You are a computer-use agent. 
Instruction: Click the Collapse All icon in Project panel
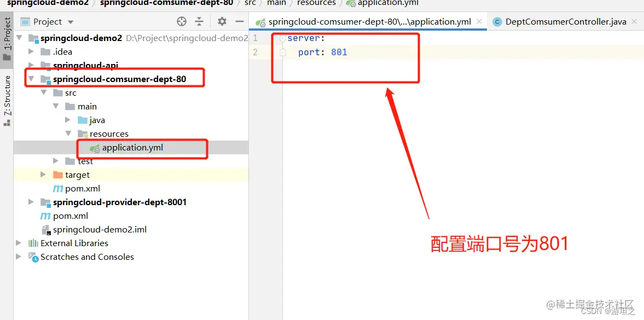click(x=199, y=22)
